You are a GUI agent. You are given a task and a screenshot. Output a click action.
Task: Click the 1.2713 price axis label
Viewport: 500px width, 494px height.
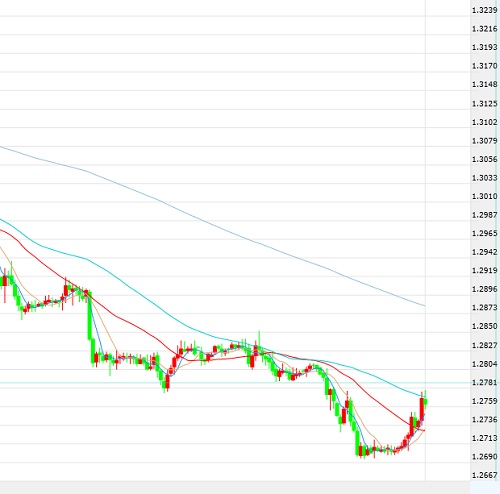[x=484, y=438]
